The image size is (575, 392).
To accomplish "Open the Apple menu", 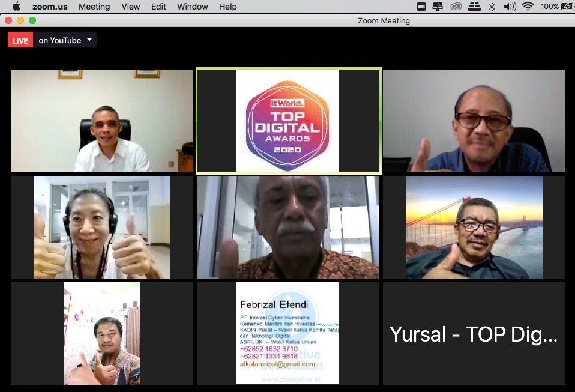I will pos(16,7).
